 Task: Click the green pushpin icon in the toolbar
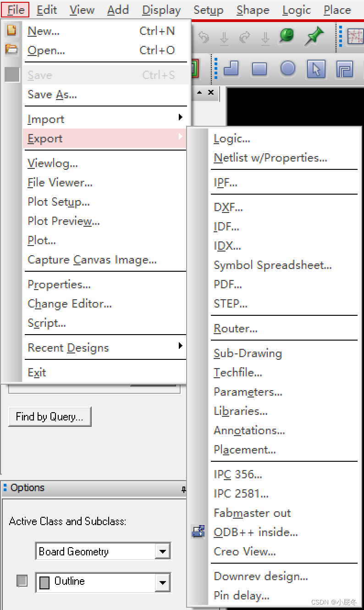coord(314,36)
